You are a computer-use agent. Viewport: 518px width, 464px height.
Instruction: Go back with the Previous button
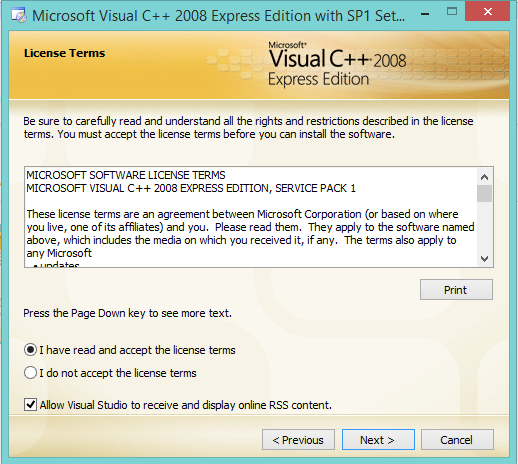(298, 440)
